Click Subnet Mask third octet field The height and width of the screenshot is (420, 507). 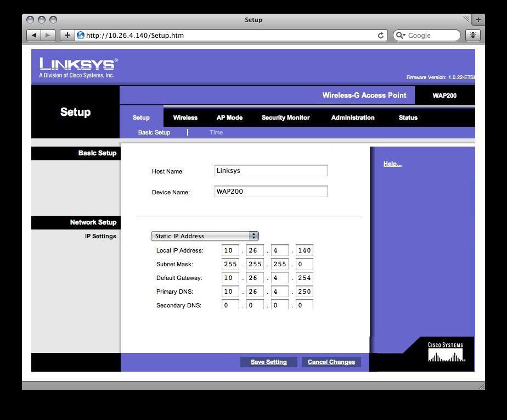click(x=280, y=264)
